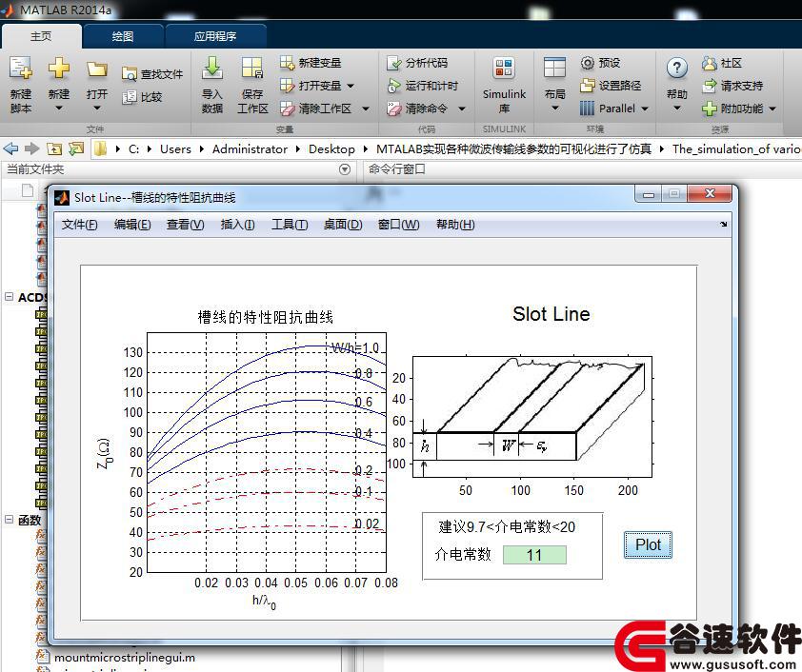802x672 pixels.
Task: Open View (查看) menu in Slot Line window
Action: point(185,225)
